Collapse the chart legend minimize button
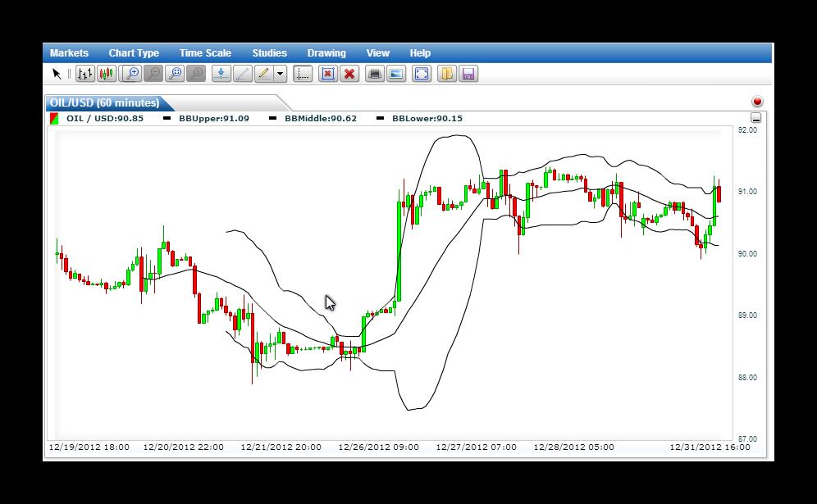This screenshot has height=504, width=817. pyautogui.click(x=756, y=118)
